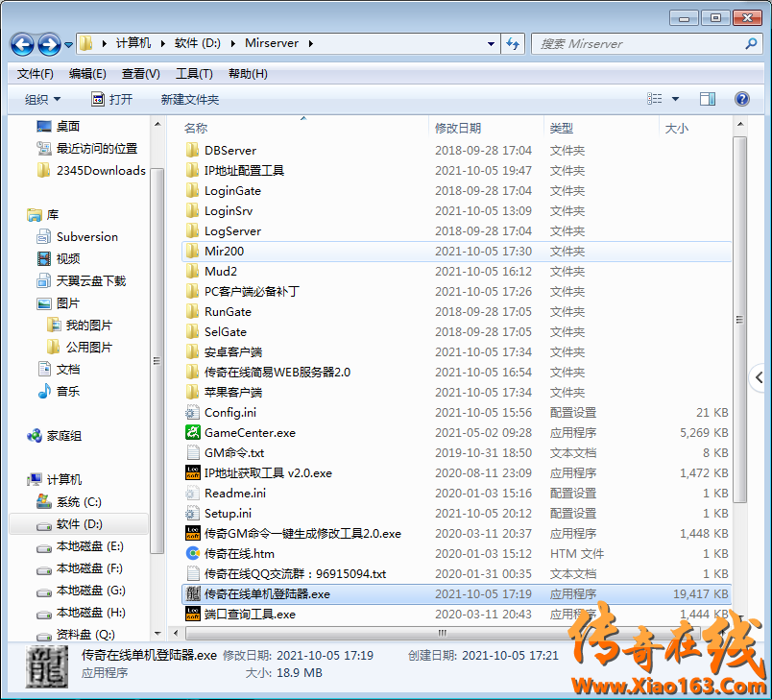Select the Mir200 folder icon
772x700 pixels.
192,251
